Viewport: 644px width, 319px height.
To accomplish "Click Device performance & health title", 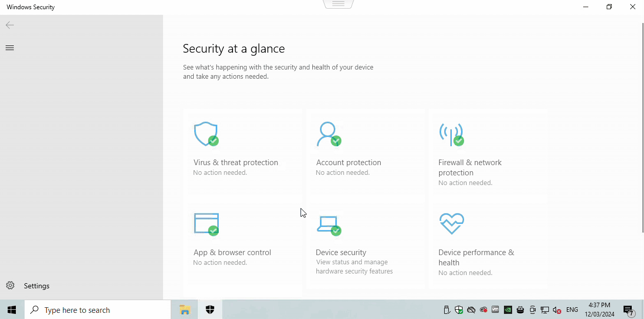I will pos(476,257).
